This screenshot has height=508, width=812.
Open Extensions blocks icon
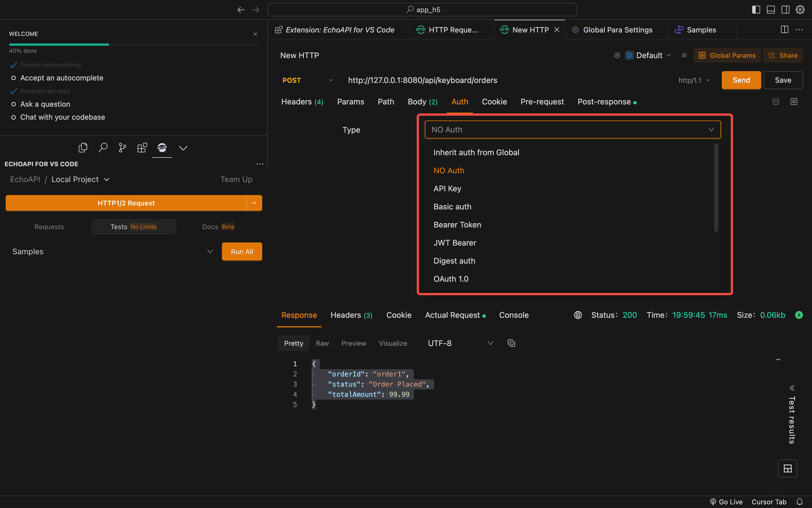tap(142, 148)
